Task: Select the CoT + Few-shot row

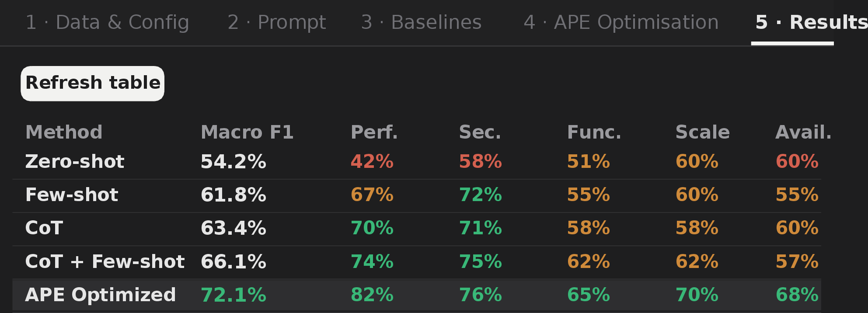Action: pos(417,262)
